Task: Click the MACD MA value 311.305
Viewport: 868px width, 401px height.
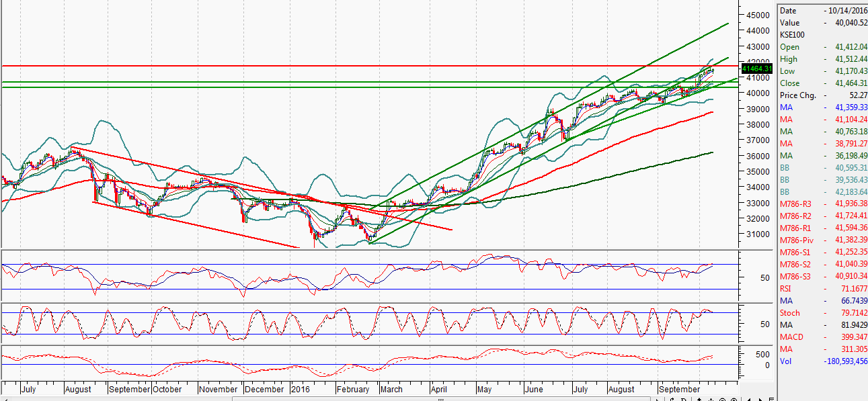Action: click(853, 349)
